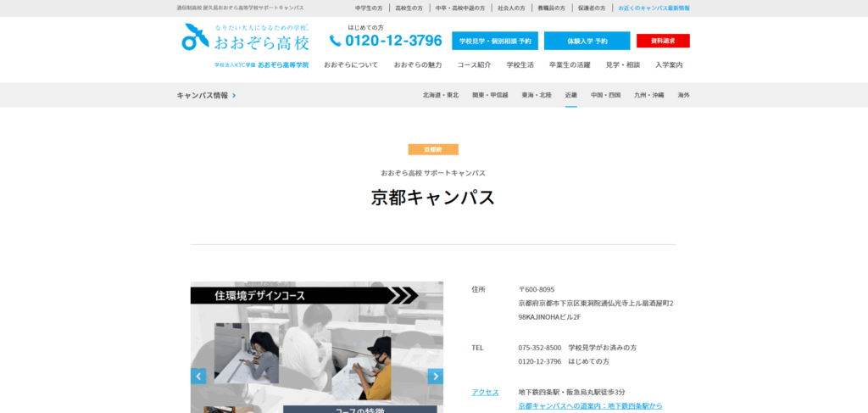Select 関東・甲信越 region tab

(x=490, y=95)
